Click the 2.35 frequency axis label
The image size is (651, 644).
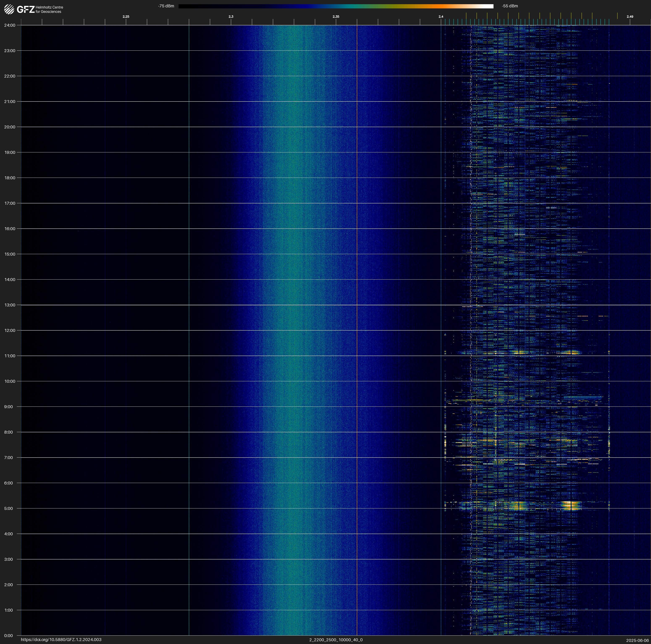coord(336,17)
